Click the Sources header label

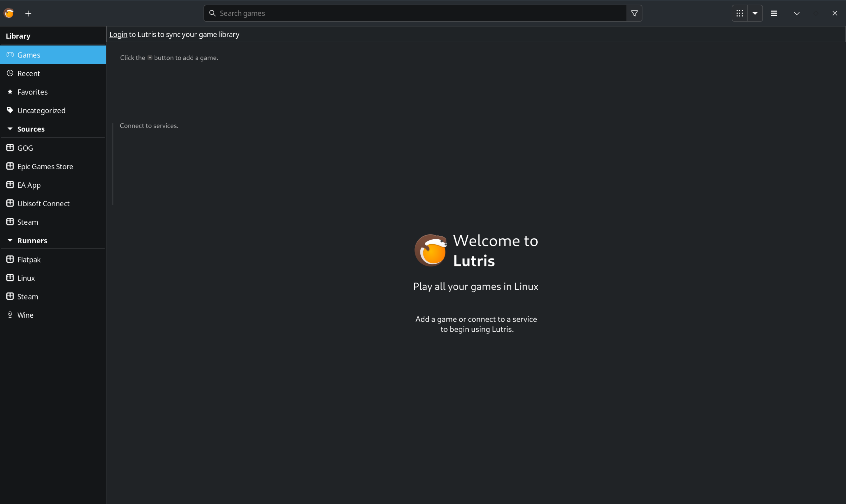(31, 129)
